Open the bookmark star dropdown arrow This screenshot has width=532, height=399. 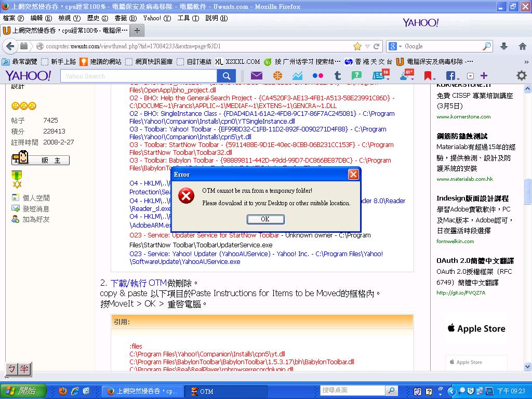[x=367, y=46]
